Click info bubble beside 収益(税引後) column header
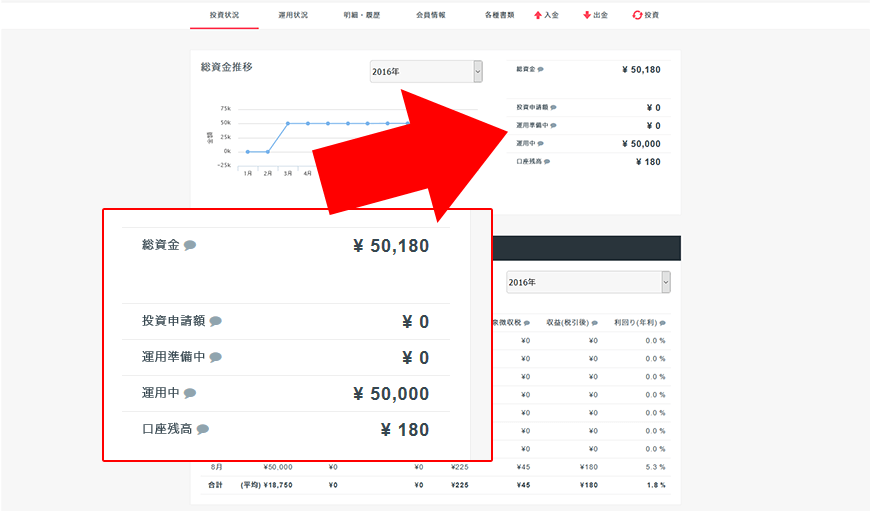The width and height of the screenshot is (870, 511). 595,323
